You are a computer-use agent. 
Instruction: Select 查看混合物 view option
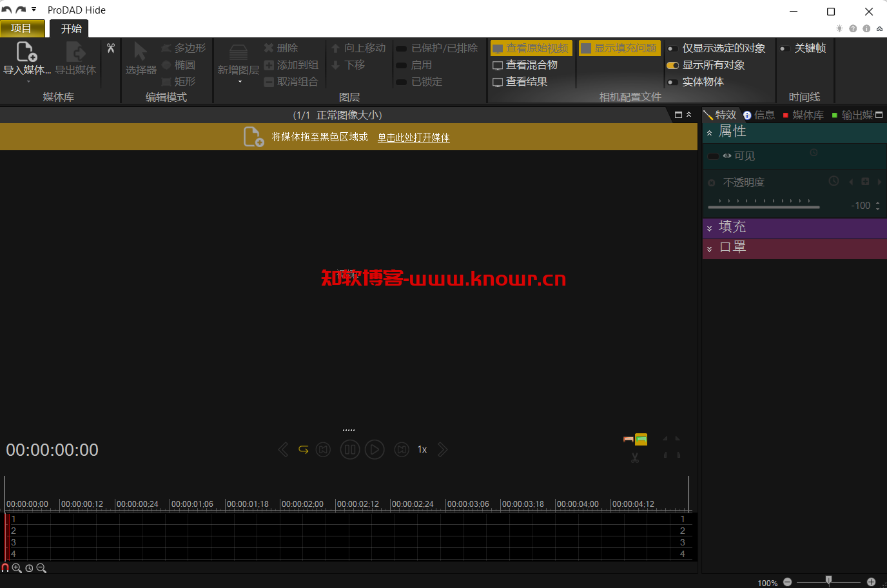coord(525,65)
